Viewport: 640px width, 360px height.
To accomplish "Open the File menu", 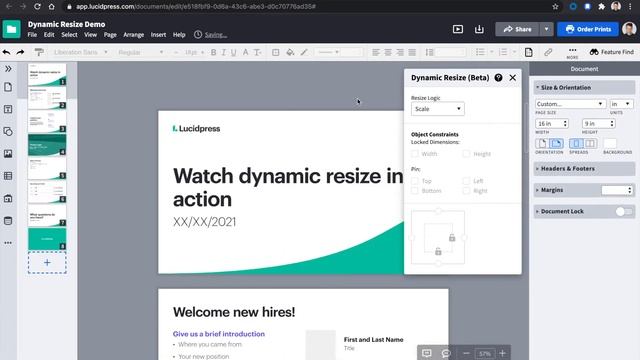I will [32, 35].
